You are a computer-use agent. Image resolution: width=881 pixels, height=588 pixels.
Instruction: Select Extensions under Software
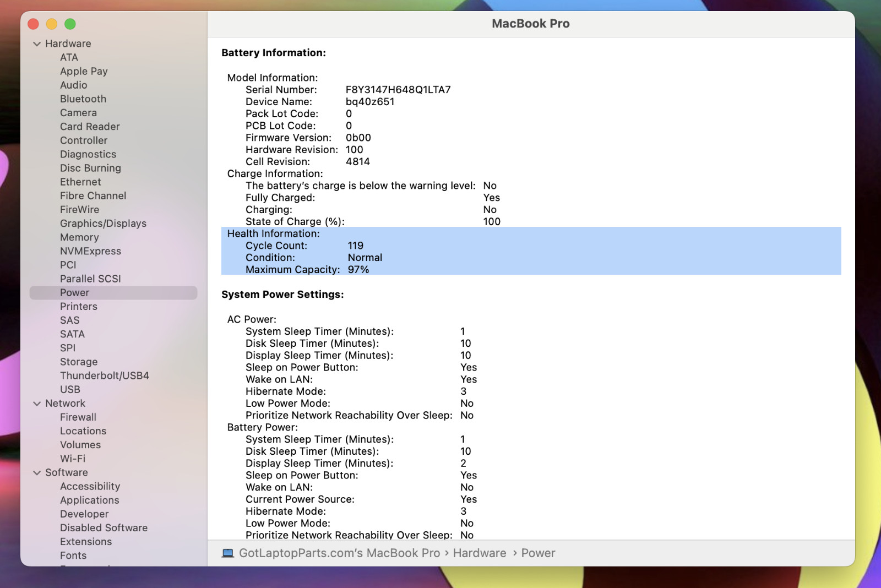pyautogui.click(x=86, y=542)
